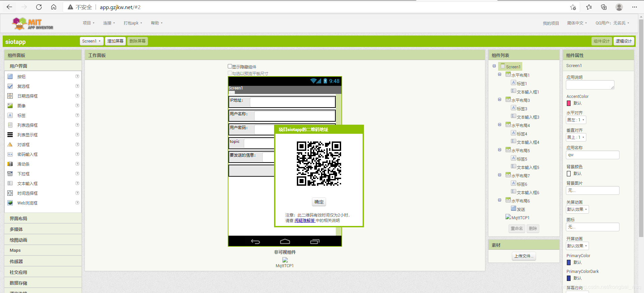Image resolution: width=644 pixels, height=293 pixels.
Task: Select the 下拉框 spinner component icon
Action: (x=10, y=174)
